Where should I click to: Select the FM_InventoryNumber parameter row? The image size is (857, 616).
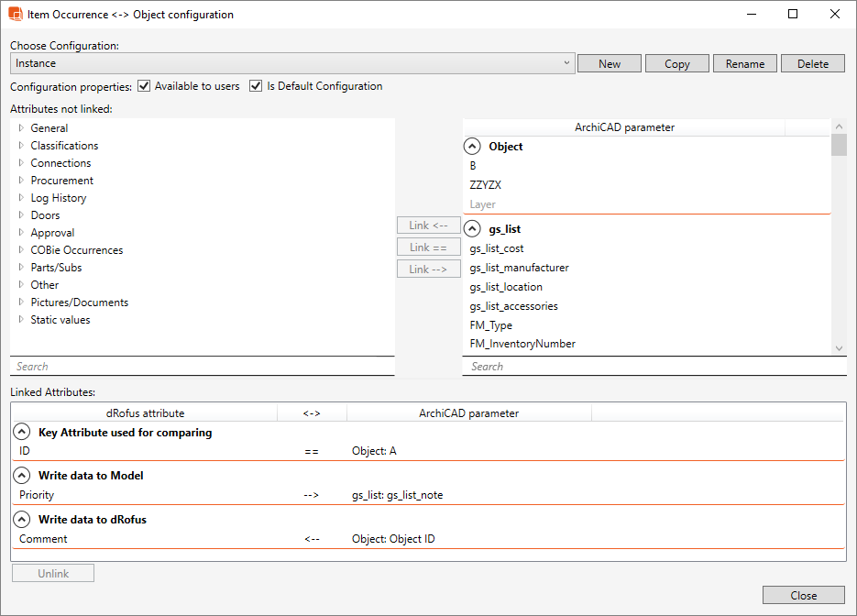pyautogui.click(x=522, y=344)
